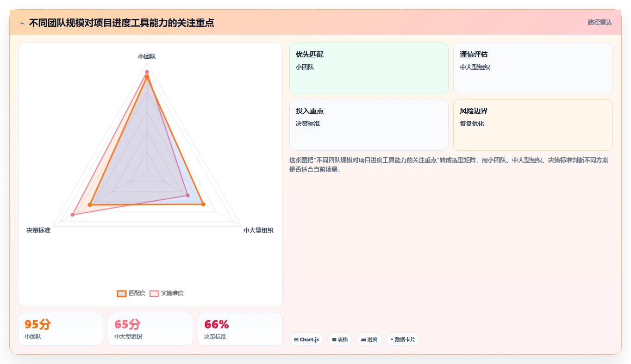Click the orange 匹配度 point on 小团队 axis
This screenshot has height=364, width=631.
[147, 77]
